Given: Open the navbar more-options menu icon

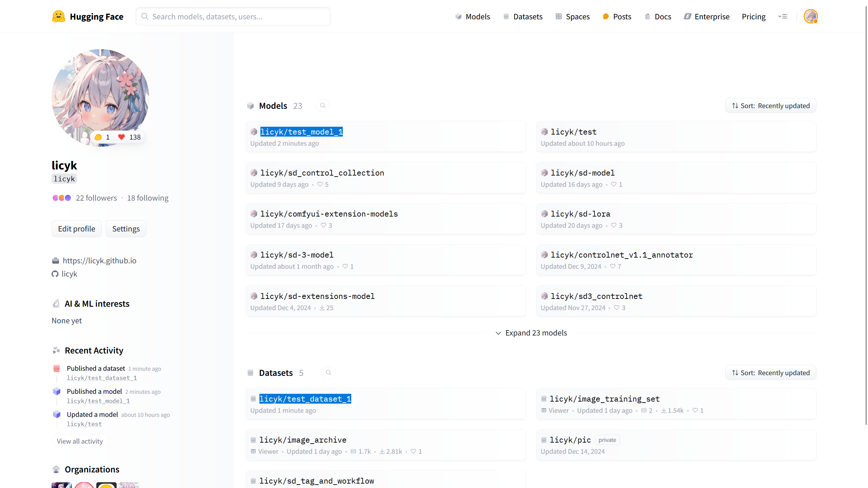Looking at the screenshot, I should [783, 16].
